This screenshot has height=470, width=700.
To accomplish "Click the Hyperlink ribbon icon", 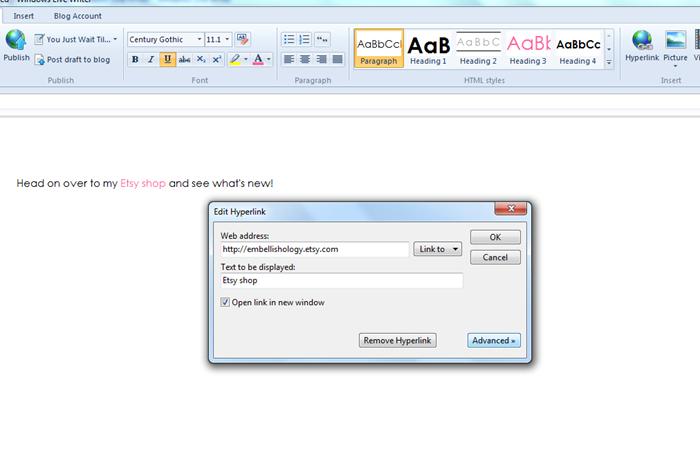I will click(x=642, y=46).
